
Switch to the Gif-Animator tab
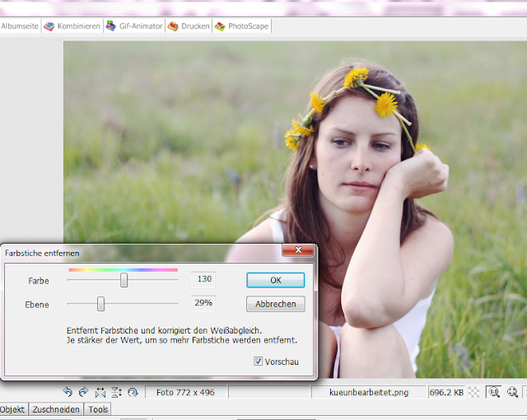(134, 26)
